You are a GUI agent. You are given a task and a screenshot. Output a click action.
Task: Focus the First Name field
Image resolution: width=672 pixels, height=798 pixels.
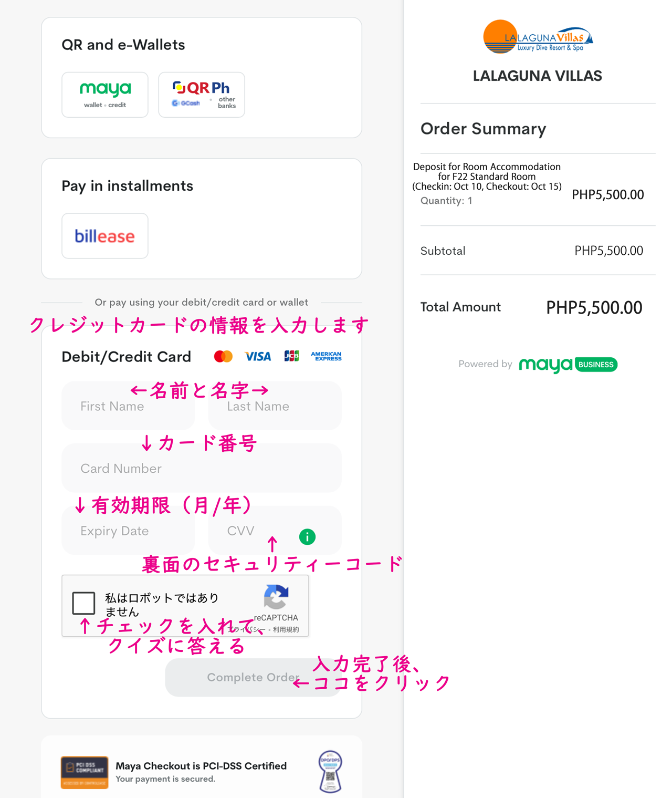point(128,406)
